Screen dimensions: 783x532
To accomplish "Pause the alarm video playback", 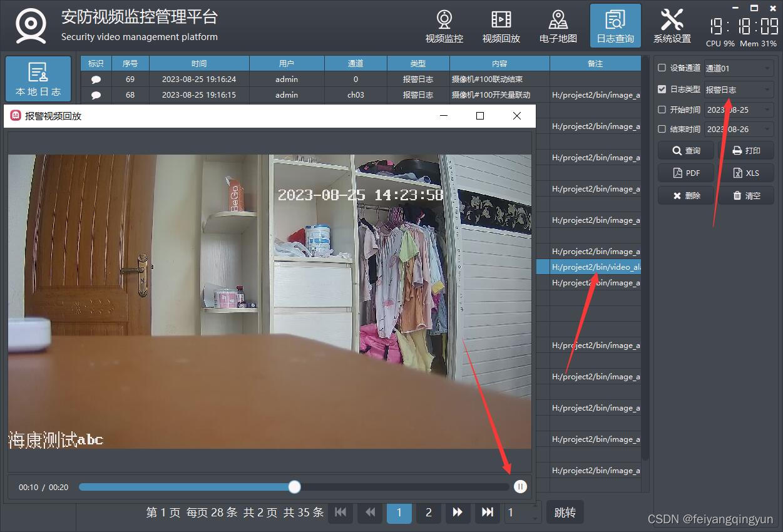I will click(x=520, y=486).
